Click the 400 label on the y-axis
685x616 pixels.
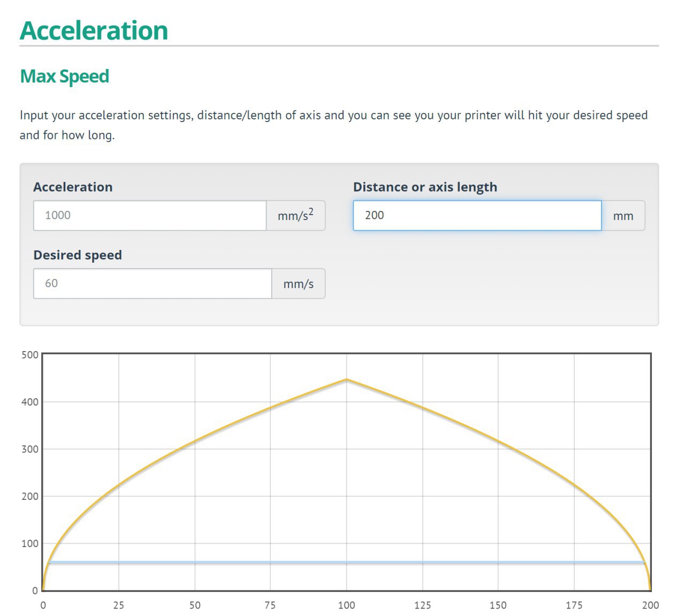point(30,402)
